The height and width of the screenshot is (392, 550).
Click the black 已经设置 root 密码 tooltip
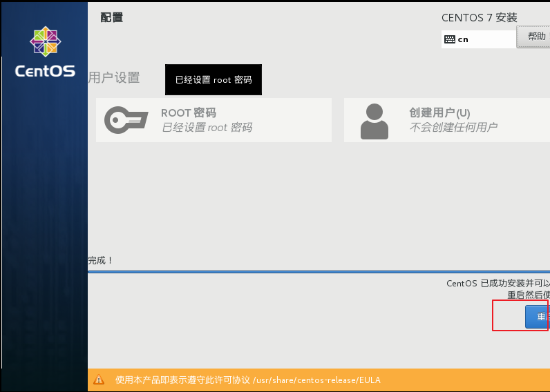(214, 80)
